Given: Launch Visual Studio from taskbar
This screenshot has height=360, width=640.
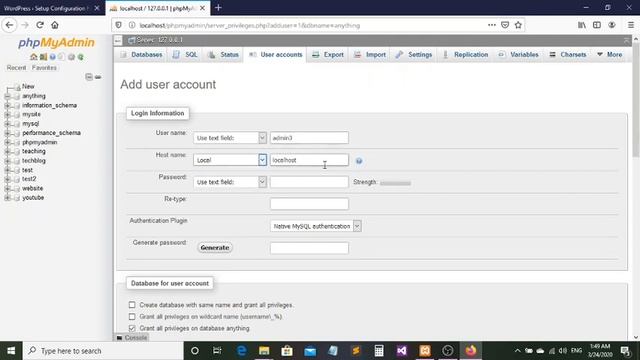Looking at the screenshot, I should click(x=402, y=351).
